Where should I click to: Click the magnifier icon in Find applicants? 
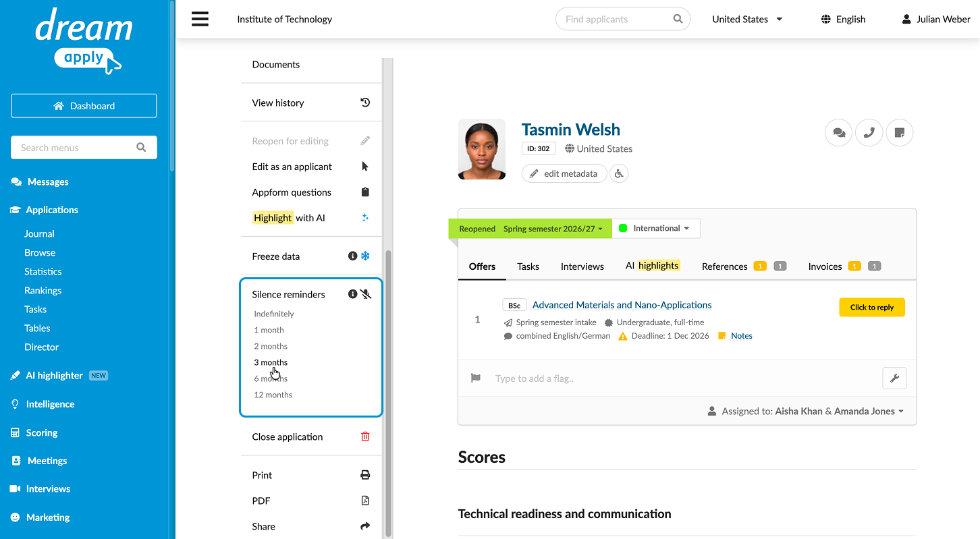[678, 19]
